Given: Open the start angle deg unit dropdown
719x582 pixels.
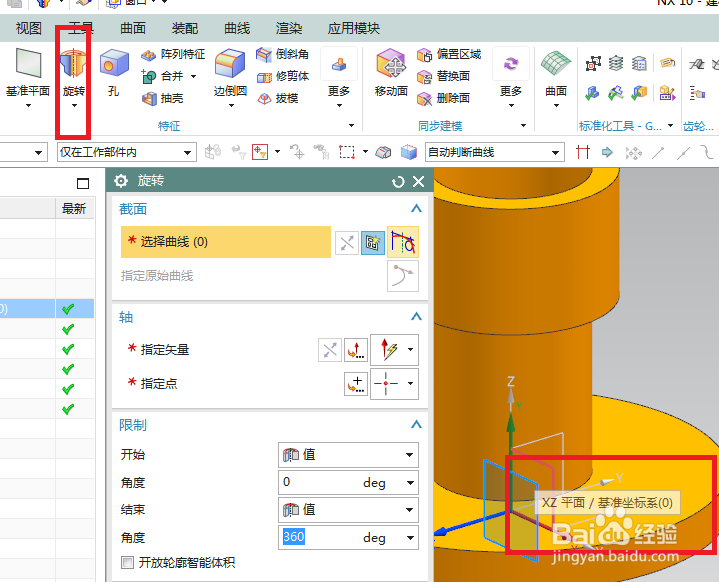Looking at the screenshot, I should point(410,482).
